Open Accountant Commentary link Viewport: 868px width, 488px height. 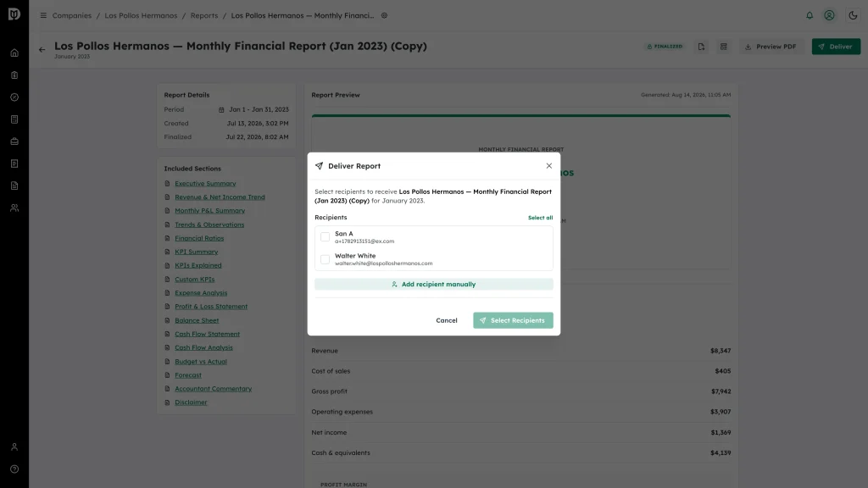[213, 388]
